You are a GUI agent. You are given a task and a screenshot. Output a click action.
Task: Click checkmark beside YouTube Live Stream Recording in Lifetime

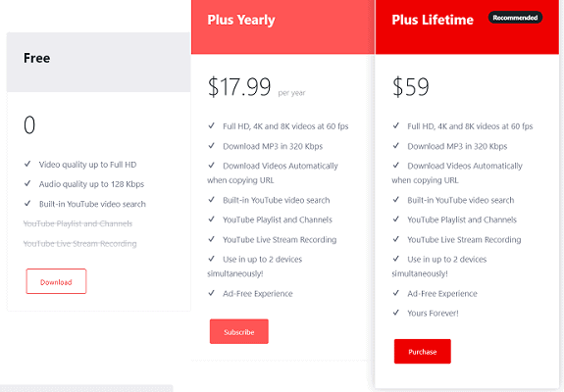pos(396,239)
